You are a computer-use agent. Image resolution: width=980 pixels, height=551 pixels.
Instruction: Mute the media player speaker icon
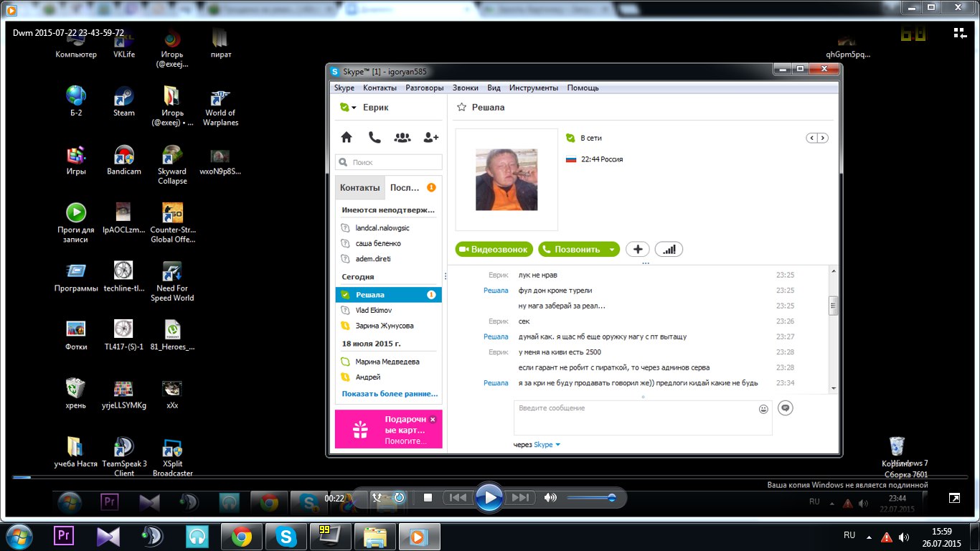pyautogui.click(x=550, y=497)
